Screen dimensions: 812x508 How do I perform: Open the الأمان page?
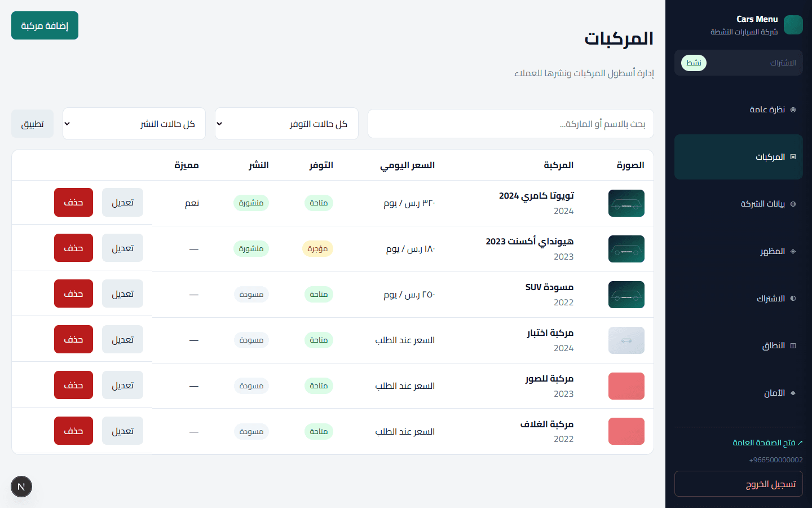click(739, 393)
